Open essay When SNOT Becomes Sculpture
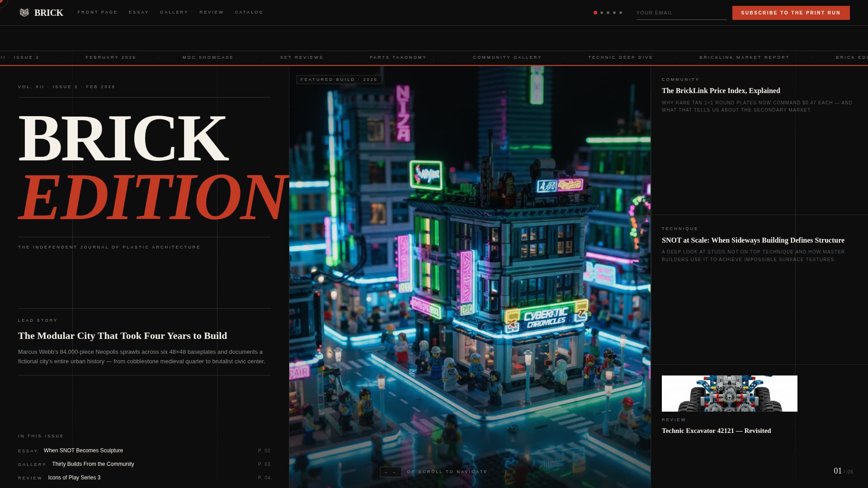 83,450
